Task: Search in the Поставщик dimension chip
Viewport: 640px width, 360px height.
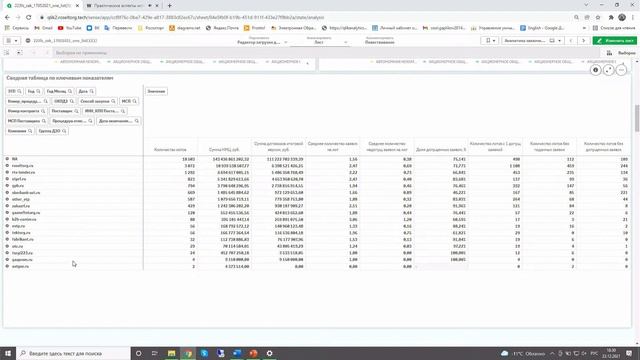Action: [x=76, y=111]
